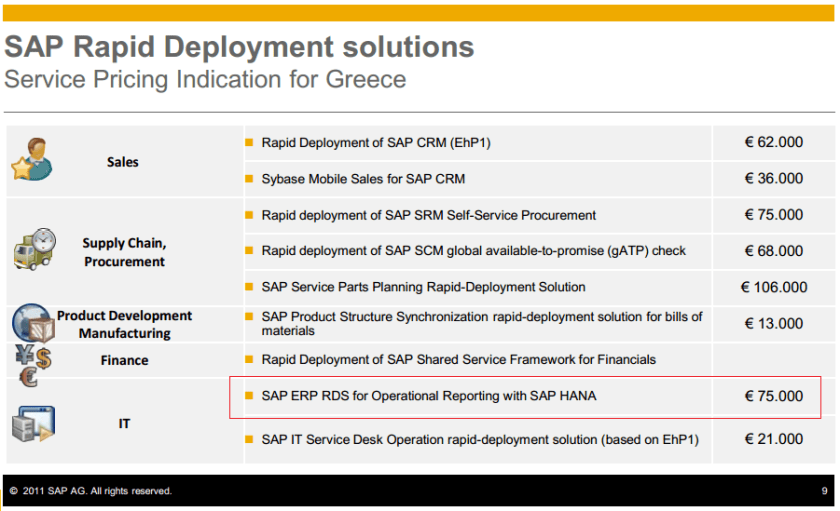The image size is (840, 511).
Task: Click the orange bullet beside SAP Service Parts Planning
Action: pyautogui.click(x=250, y=287)
